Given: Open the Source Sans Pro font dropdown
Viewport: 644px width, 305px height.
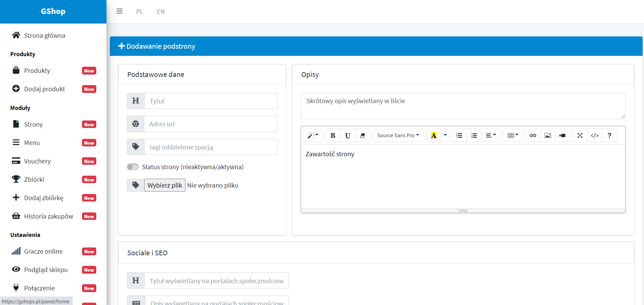Looking at the screenshot, I should (398, 135).
